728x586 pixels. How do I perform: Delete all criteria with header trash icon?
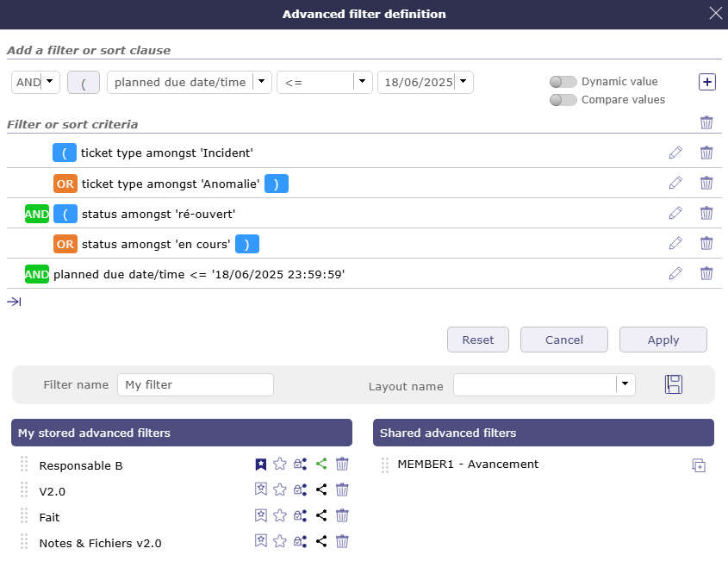click(706, 122)
